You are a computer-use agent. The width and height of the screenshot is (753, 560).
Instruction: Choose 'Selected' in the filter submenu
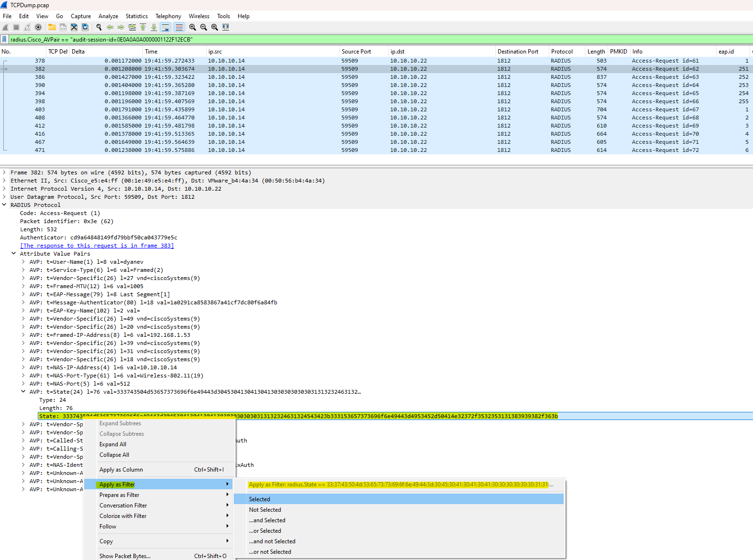coord(260,499)
